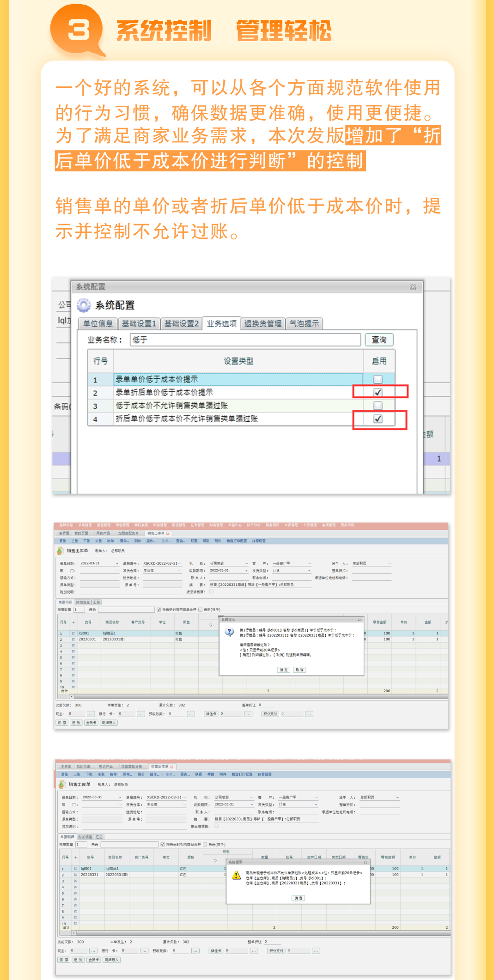The width and height of the screenshot is (494, 980).
Task: Click the yellow warning icon in the 系统提示 dialog
Action: [x=237, y=875]
